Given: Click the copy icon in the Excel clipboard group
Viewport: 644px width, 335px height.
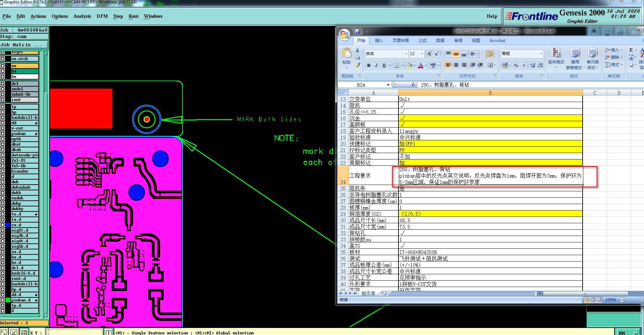Looking at the screenshot, I should coord(358,57).
